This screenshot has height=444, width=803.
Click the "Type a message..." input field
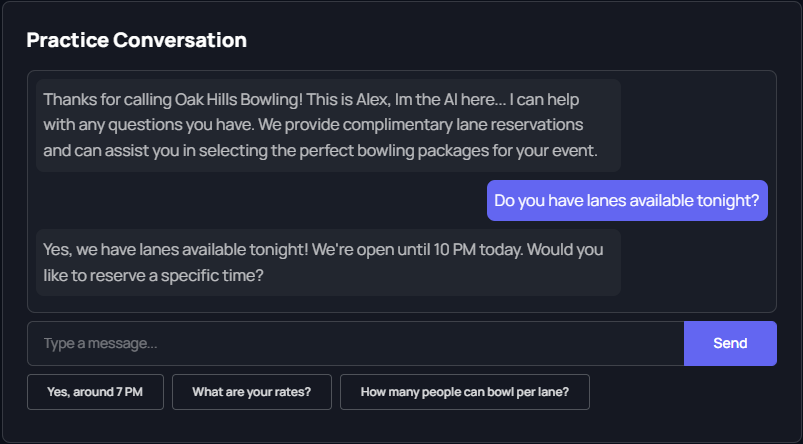click(x=355, y=343)
